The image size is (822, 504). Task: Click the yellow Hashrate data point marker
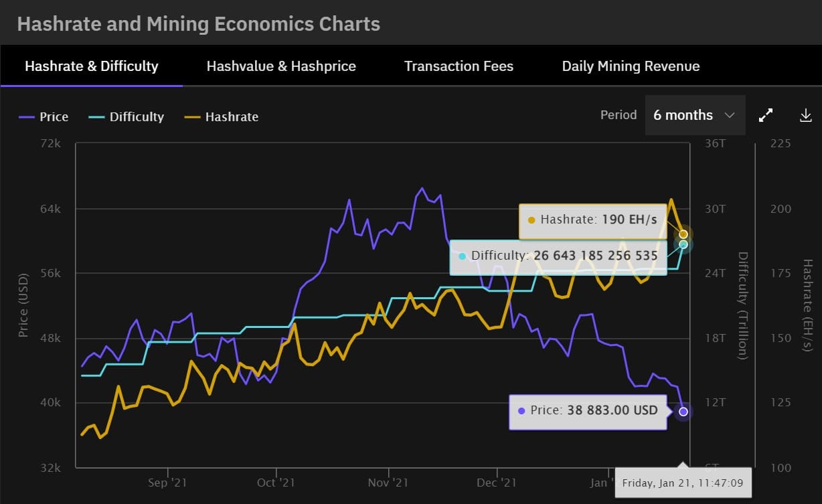pyautogui.click(x=683, y=234)
